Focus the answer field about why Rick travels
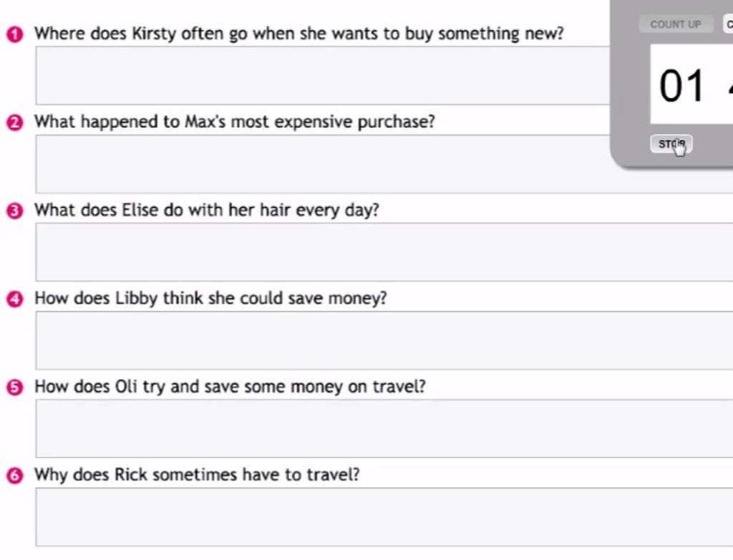Viewport: 733px width, 560px height. tap(384, 517)
